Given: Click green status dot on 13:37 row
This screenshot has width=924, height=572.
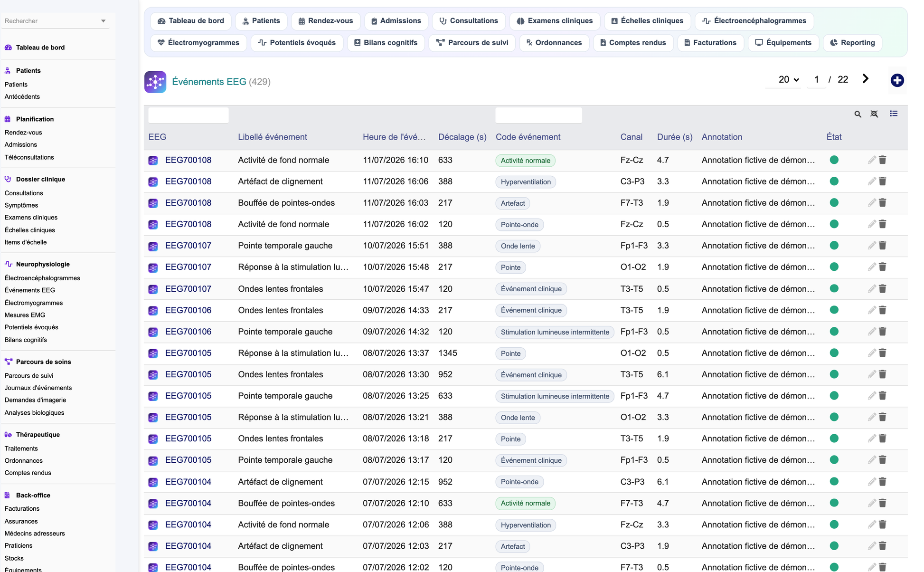Looking at the screenshot, I should tap(834, 353).
